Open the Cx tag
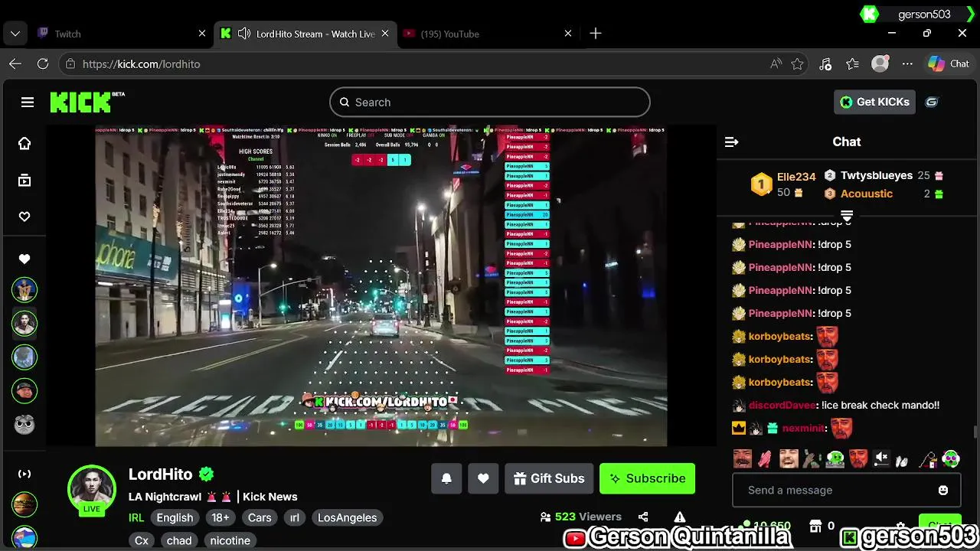This screenshot has width=980, height=551. pyautogui.click(x=142, y=540)
